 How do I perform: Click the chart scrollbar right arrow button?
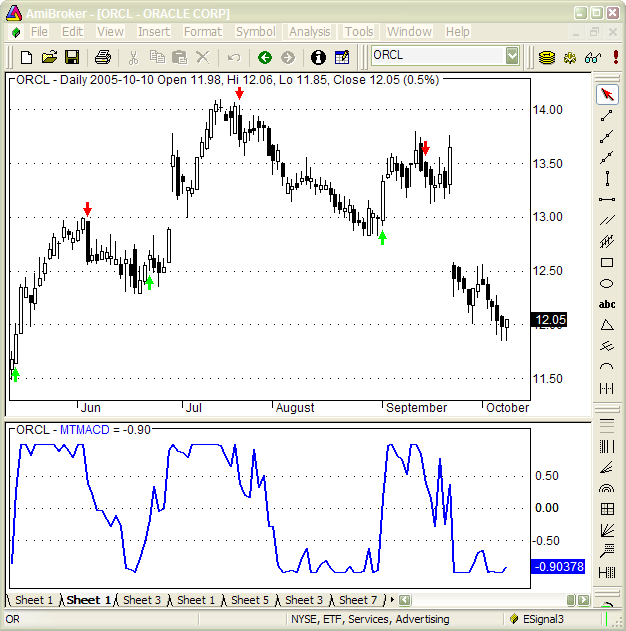[583, 600]
